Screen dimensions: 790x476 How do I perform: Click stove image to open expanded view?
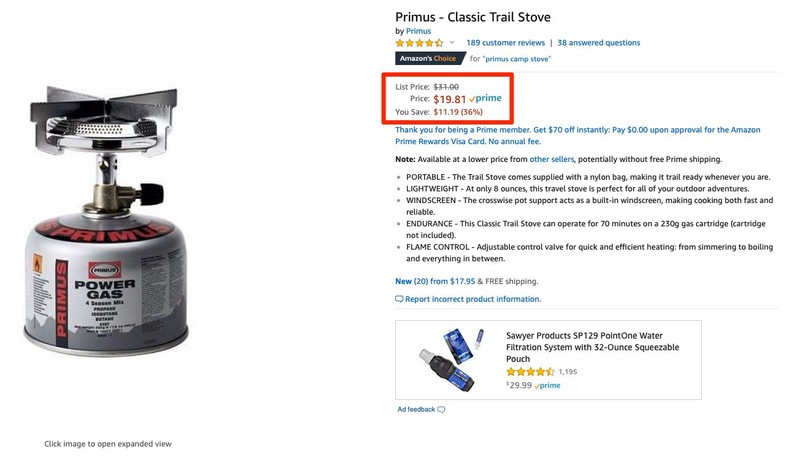point(135,247)
